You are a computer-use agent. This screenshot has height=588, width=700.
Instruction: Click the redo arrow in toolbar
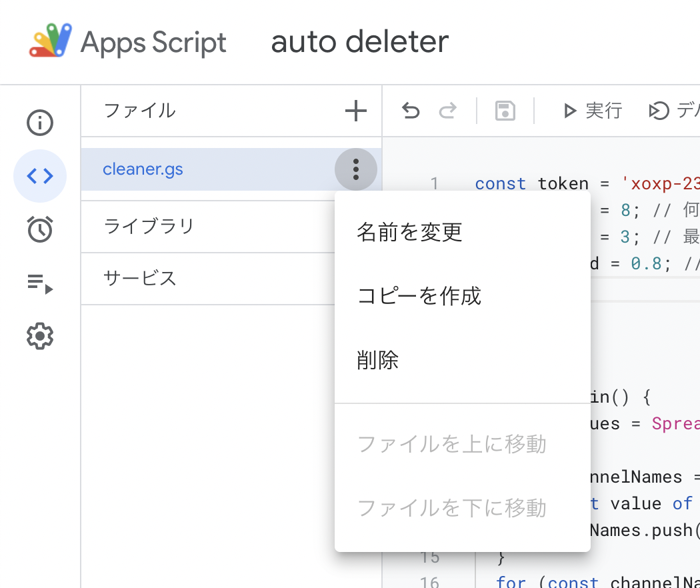(x=448, y=111)
